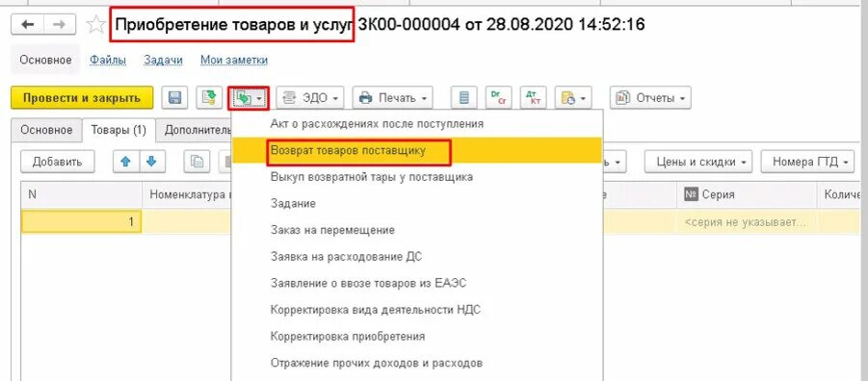Copy the row with copy icon
Viewport: 868px width, 381px height.
pyautogui.click(x=197, y=162)
